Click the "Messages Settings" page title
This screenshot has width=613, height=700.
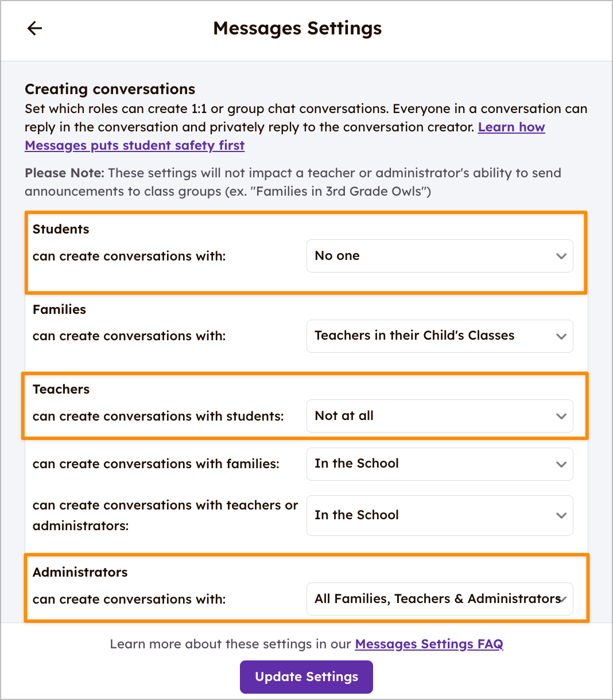[x=297, y=28]
